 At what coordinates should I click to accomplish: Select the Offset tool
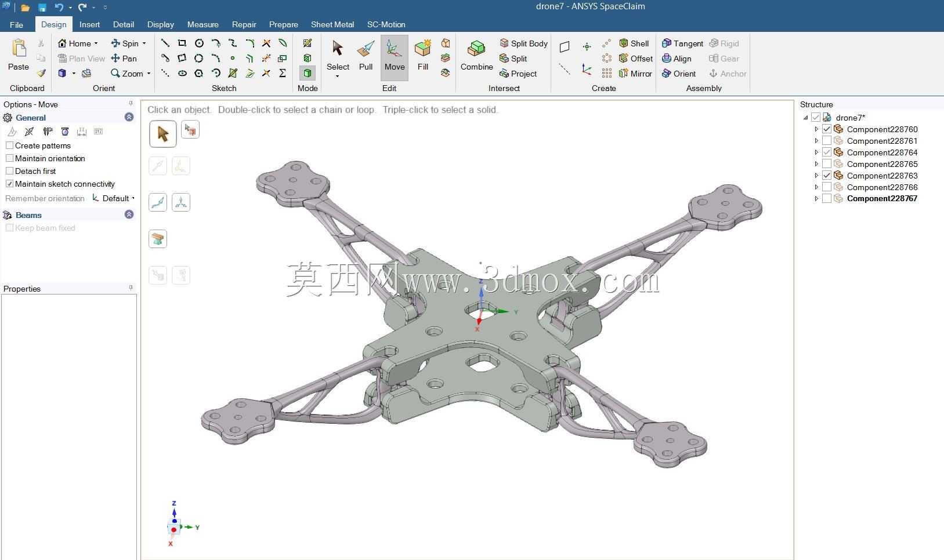636,59
